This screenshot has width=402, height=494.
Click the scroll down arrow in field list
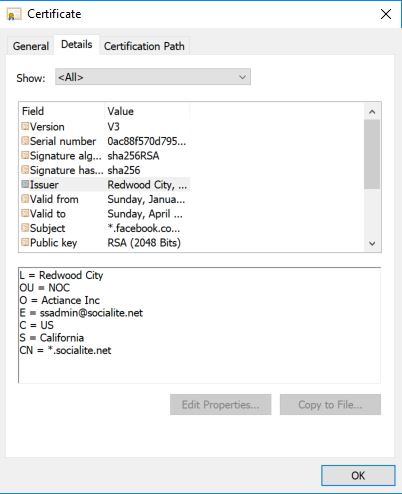(x=372, y=244)
